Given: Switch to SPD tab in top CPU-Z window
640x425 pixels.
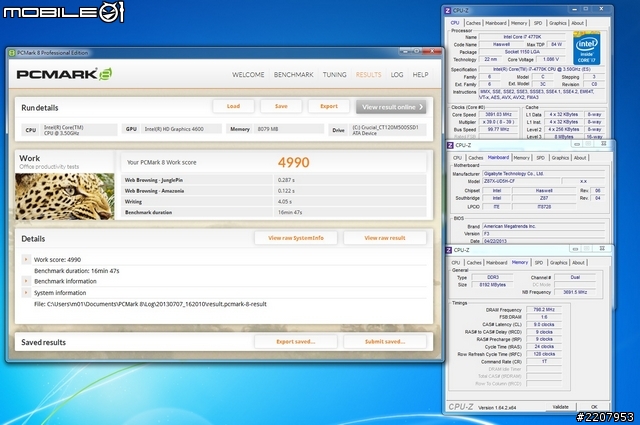Looking at the screenshot, I should (x=538, y=23).
